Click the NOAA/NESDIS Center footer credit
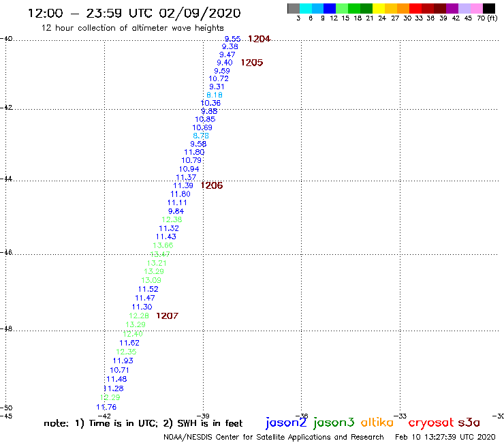The image size is (504, 443). (274, 437)
